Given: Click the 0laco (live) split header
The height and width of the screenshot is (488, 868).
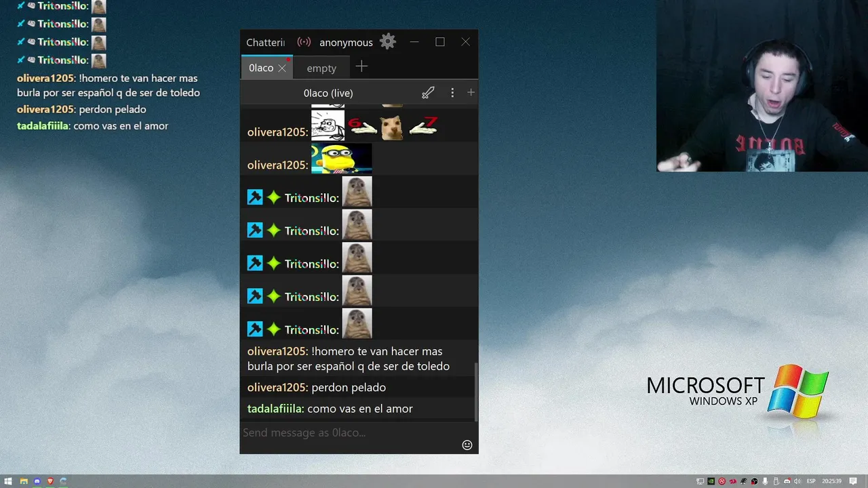Looking at the screenshot, I should pos(328,93).
